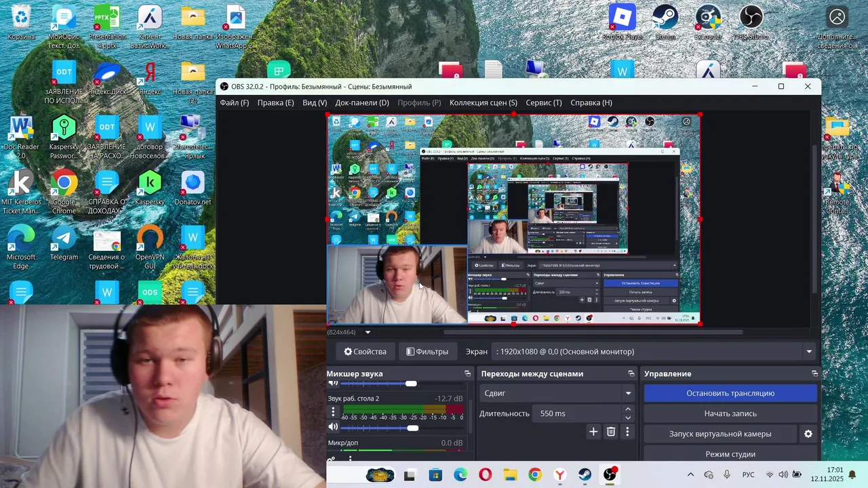Open source Свойства
The width and height of the screenshot is (868, 488).
[x=365, y=352]
